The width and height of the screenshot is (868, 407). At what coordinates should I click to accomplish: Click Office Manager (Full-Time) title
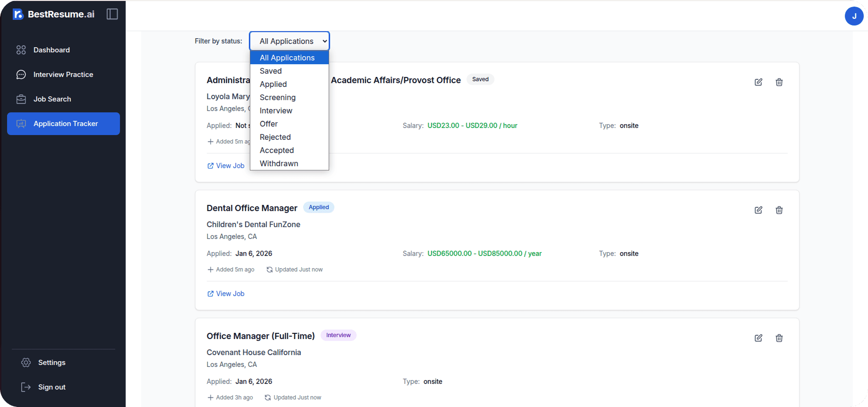pos(261,336)
